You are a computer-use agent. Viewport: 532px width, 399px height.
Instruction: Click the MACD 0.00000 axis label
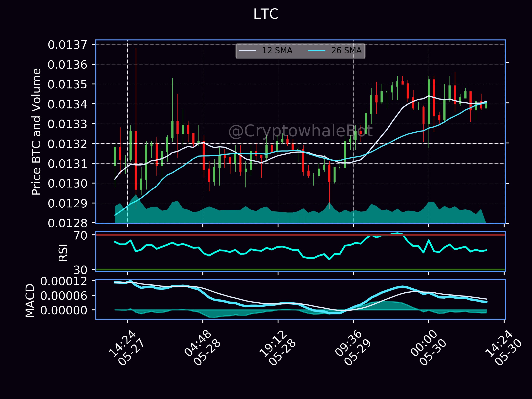64,310
